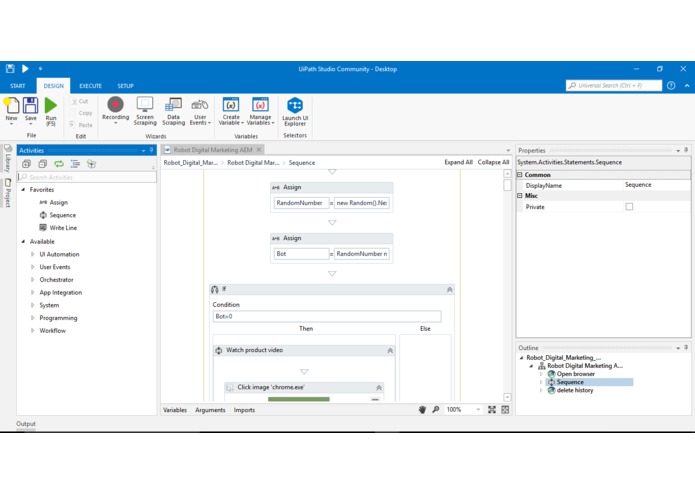
Task: Open the zoom percentage dropdown
Action: pos(478,410)
